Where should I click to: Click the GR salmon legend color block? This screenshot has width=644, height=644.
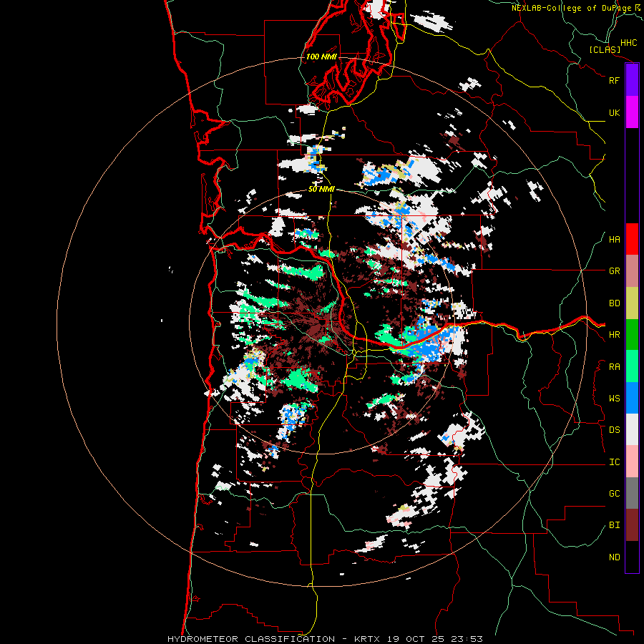[x=632, y=271]
